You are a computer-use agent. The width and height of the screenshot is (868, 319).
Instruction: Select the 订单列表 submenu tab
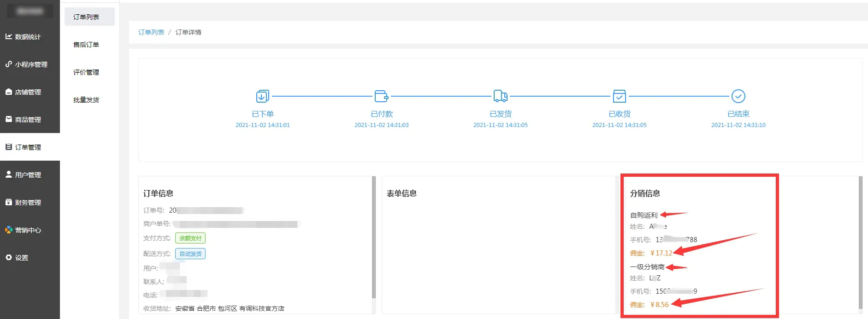(x=89, y=17)
